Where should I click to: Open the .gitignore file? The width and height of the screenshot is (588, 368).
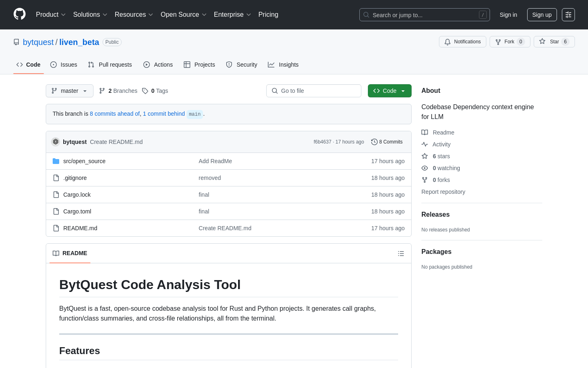point(75,178)
